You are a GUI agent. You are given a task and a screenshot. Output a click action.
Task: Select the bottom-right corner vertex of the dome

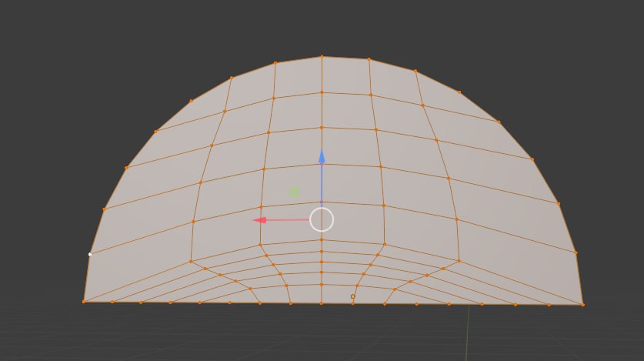582,305
